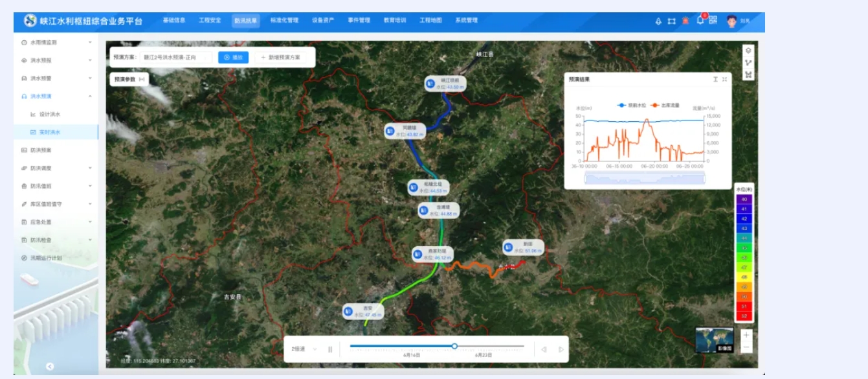Click the red alarm siren icon
This screenshot has height=379, width=868.
(x=685, y=21)
